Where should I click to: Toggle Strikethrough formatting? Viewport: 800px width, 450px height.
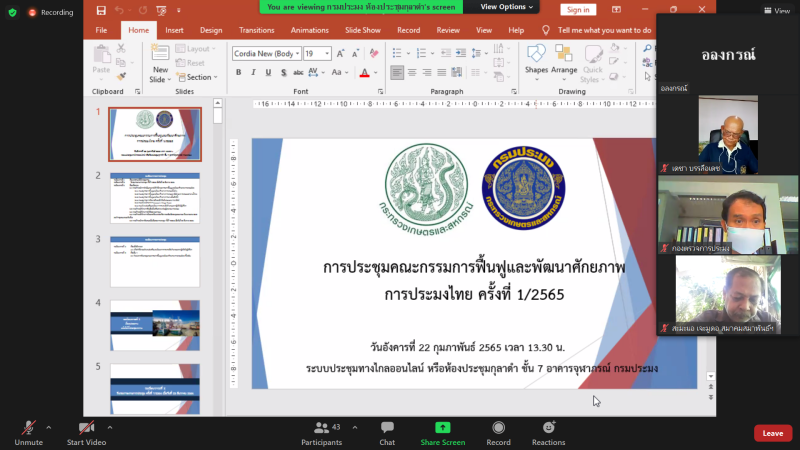[x=298, y=72]
